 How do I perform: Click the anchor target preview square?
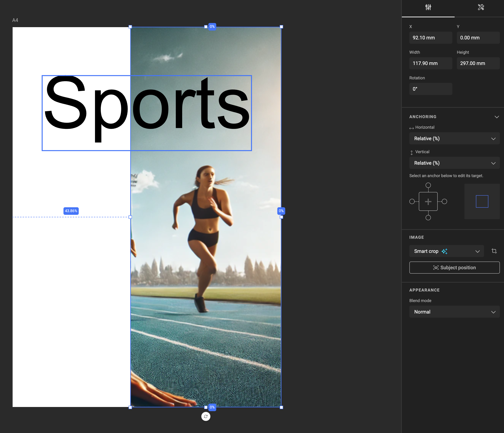tap(482, 201)
